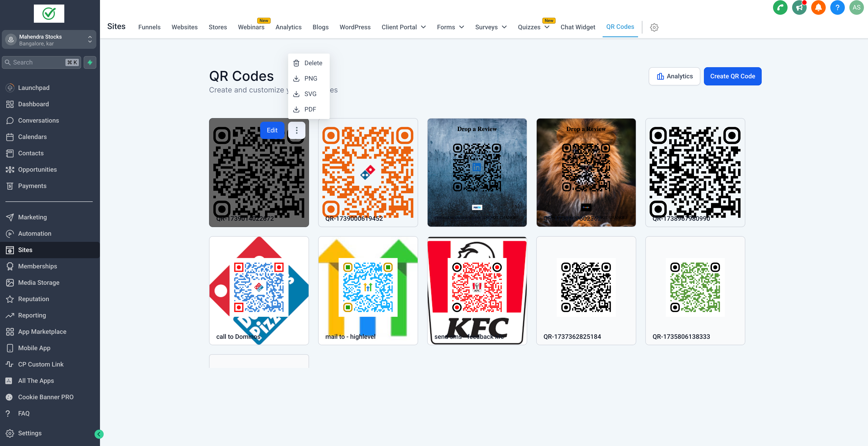Switch to the QR Codes tab
Viewport: 868px width, 446px height.
coord(620,27)
